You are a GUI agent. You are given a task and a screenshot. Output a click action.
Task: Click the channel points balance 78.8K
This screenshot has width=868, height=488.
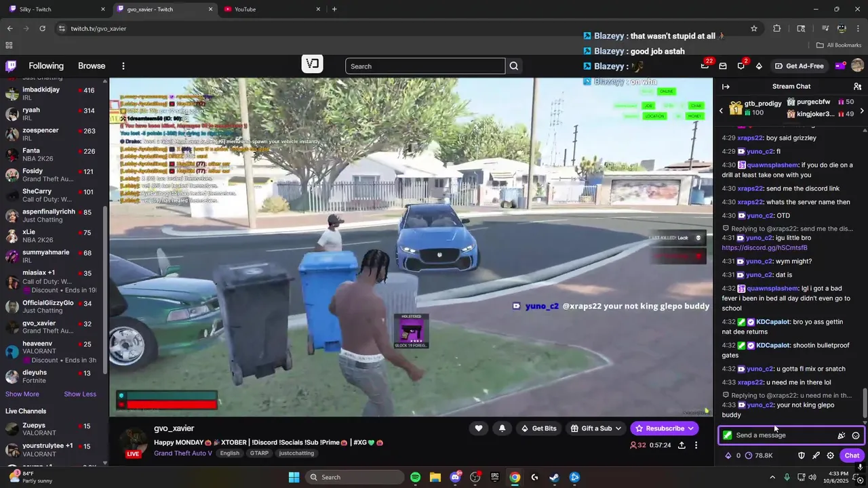point(759,455)
